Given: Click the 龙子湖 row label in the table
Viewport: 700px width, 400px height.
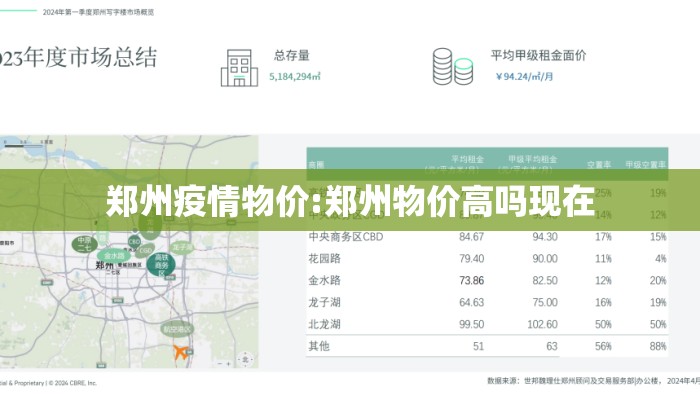Looking at the screenshot, I should tap(325, 303).
